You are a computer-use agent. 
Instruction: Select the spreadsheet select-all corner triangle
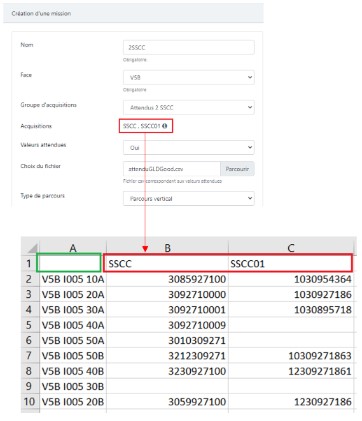32,248
